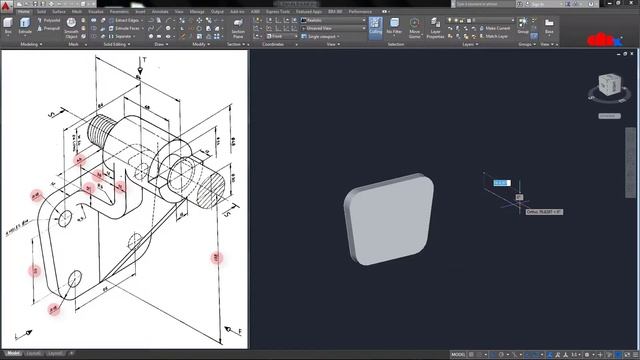The image size is (640, 360).
Task: Expand the Layers panel dropdown
Action: [x=470, y=44]
